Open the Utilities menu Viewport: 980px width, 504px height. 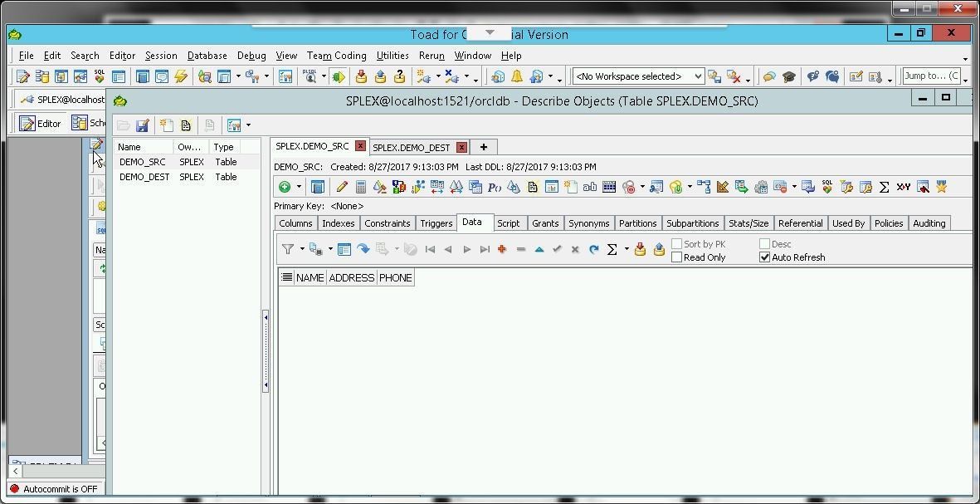[392, 56]
